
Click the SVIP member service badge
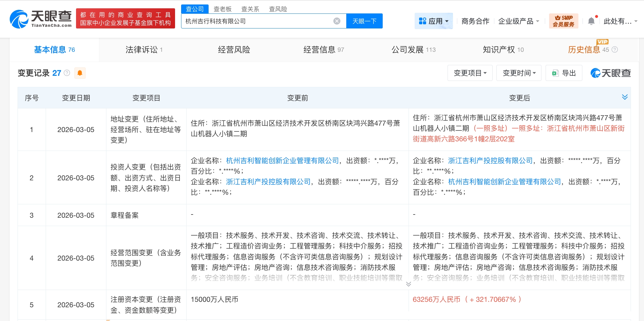click(x=563, y=21)
